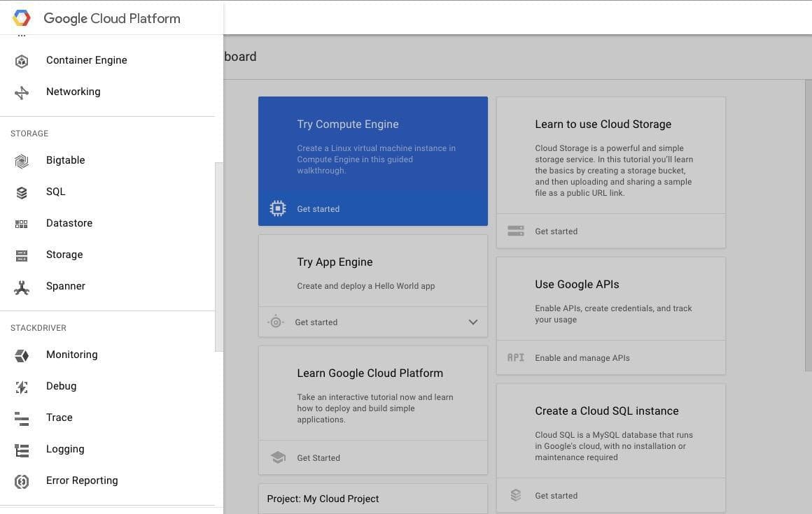Click the Storage bucket icon
The width and height of the screenshot is (812, 514).
(21, 255)
